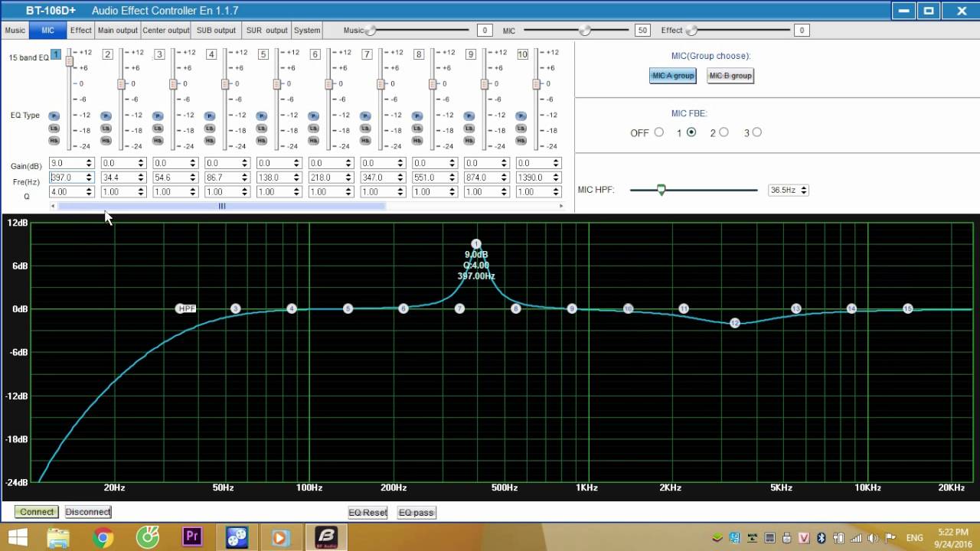
Task: Decrease band 1 Q with the spinner down arrow
Action: tap(89, 194)
